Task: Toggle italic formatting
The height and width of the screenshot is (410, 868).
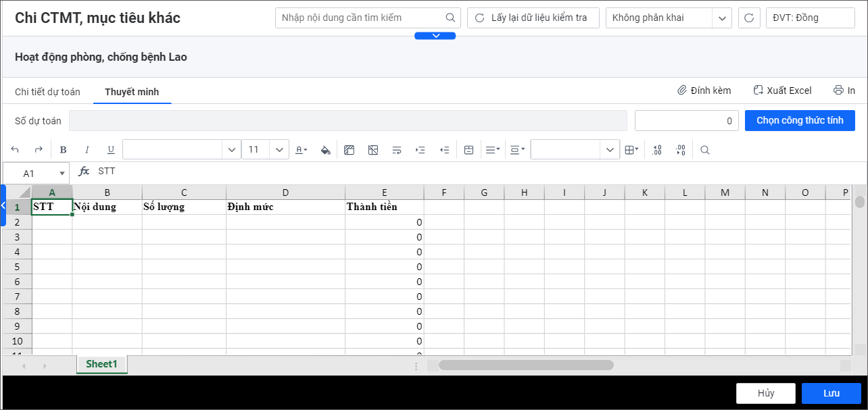Action: click(x=87, y=150)
